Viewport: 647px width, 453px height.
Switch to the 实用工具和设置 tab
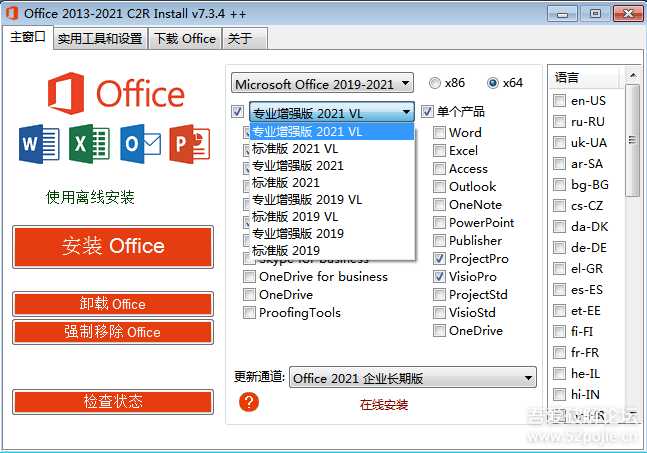(99, 39)
